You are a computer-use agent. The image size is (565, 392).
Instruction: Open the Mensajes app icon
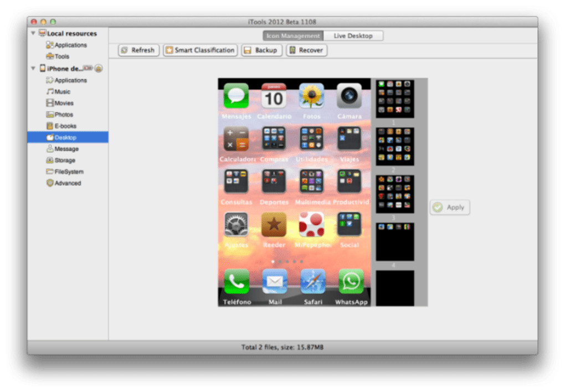236,96
